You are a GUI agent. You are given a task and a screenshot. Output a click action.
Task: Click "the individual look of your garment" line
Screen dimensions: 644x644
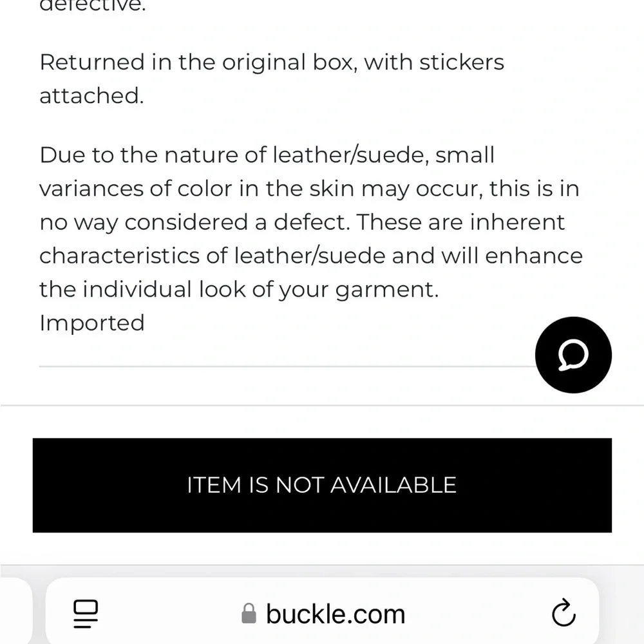238,289
